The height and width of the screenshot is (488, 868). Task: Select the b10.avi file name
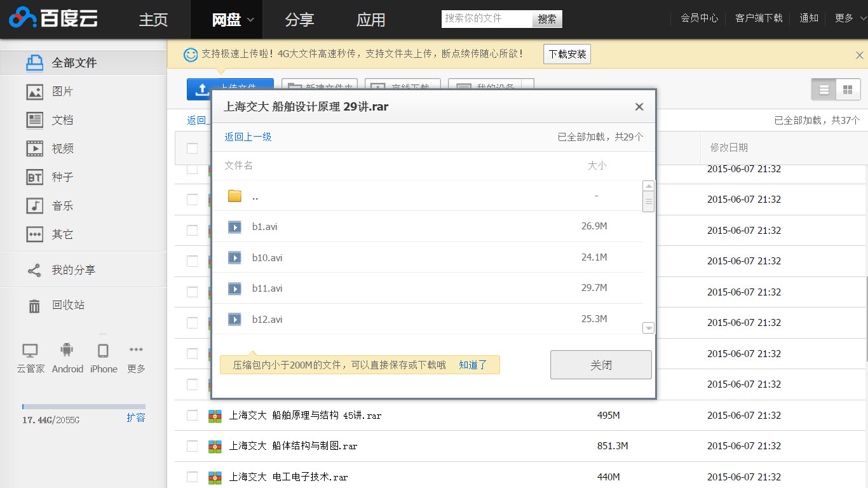click(x=267, y=257)
